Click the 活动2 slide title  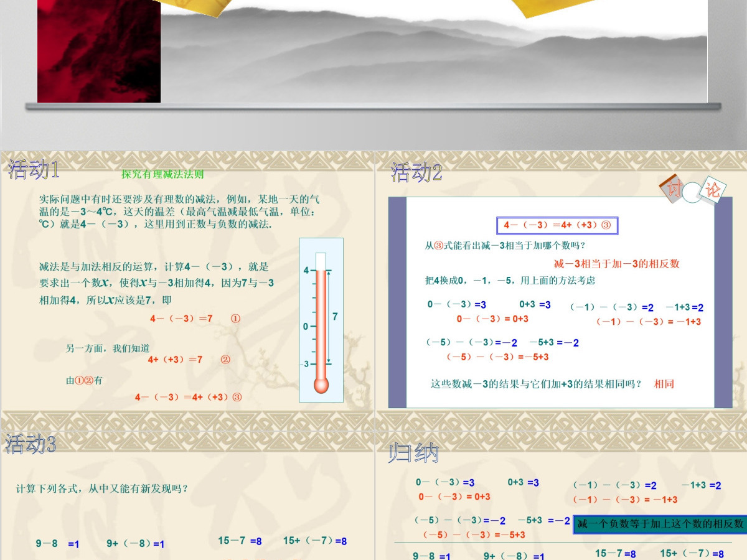[416, 172]
